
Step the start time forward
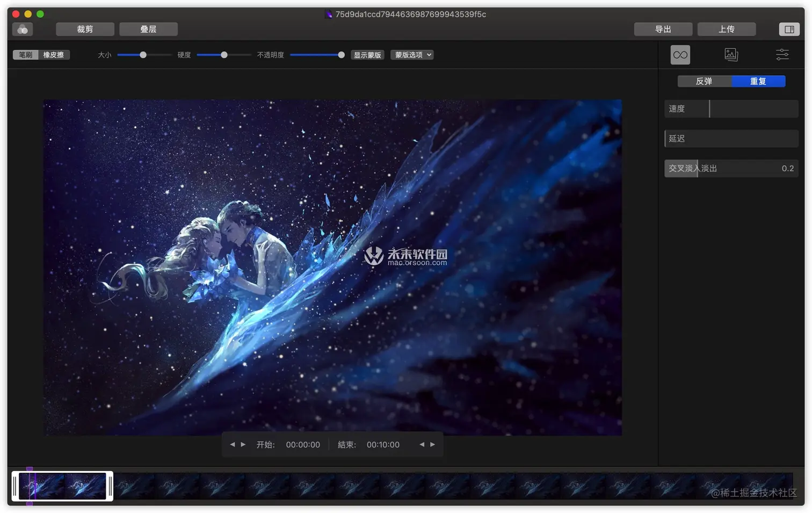click(243, 444)
